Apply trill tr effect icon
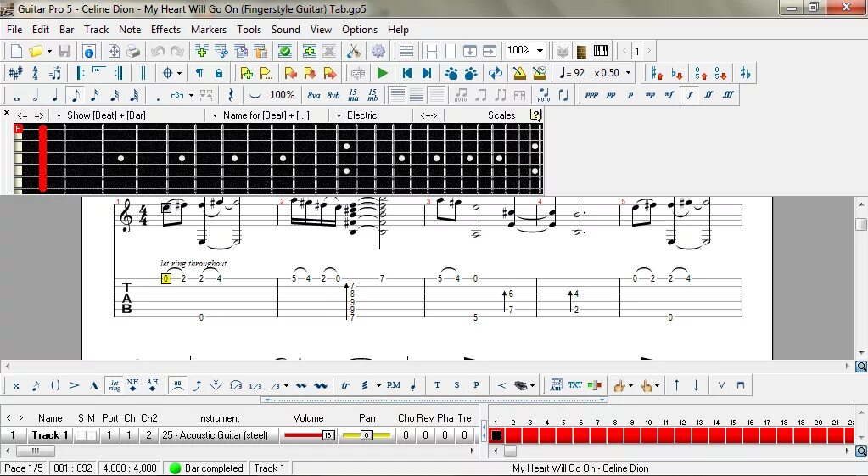Viewport: 868px width, 476px height. 344,385
